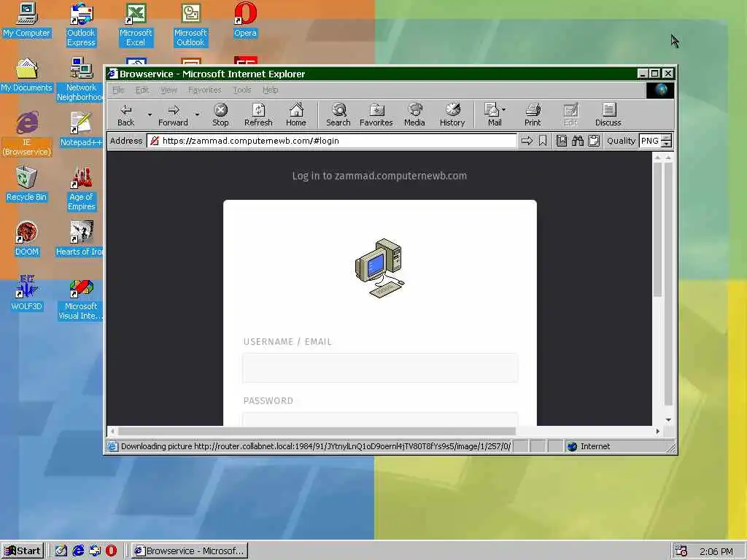Open the Tools menu
The height and width of the screenshot is (560, 747).
pos(242,90)
